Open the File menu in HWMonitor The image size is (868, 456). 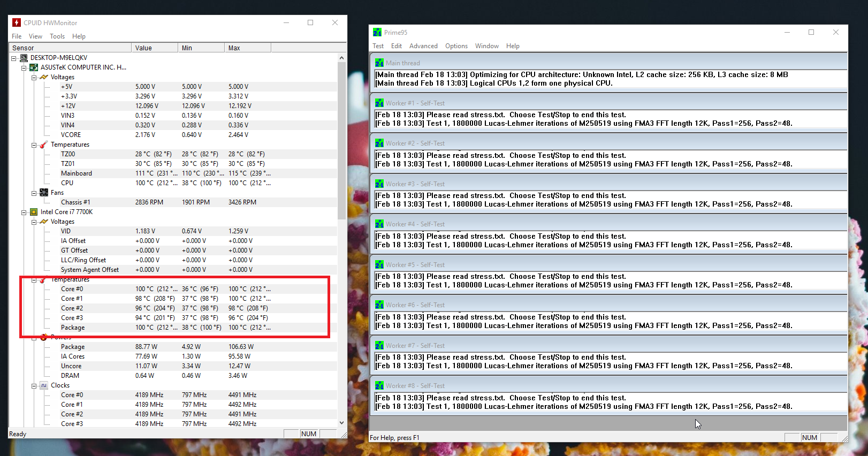[17, 36]
